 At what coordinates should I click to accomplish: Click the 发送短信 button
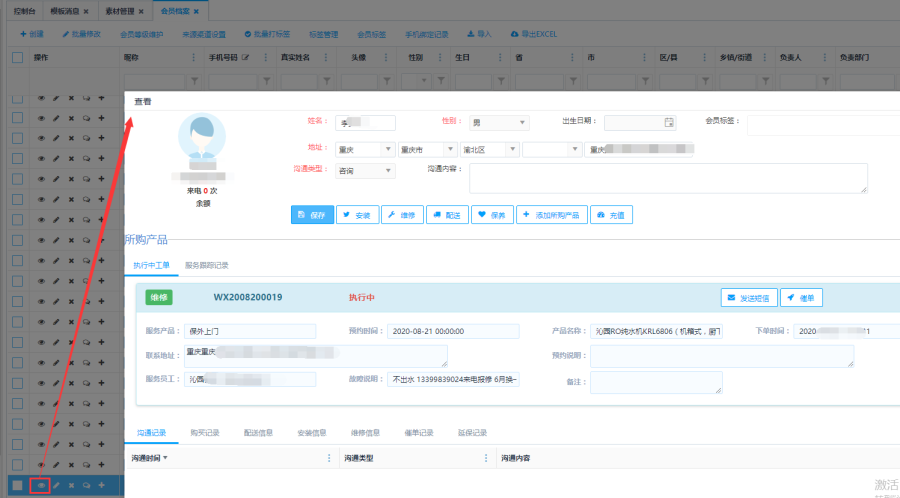coord(748,297)
